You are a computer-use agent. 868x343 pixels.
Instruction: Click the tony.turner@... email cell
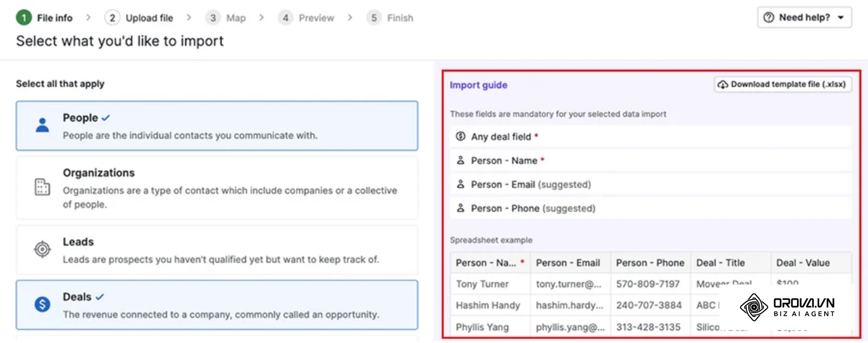click(x=570, y=284)
